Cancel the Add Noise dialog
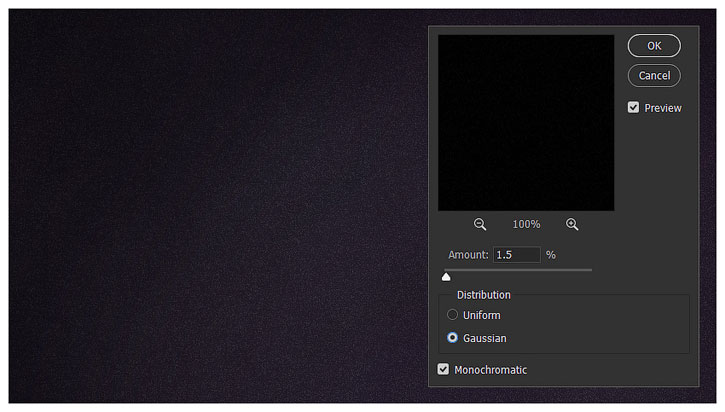Viewport: 725px width, 412px height. pyautogui.click(x=654, y=75)
